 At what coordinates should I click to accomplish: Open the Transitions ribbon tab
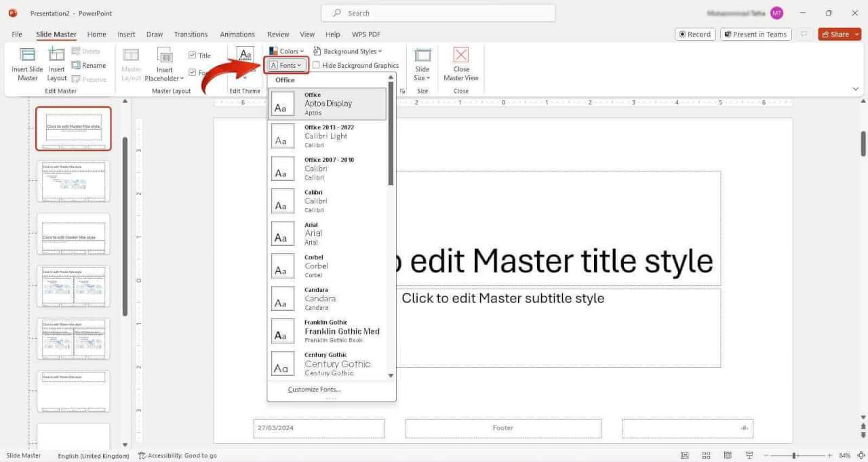coord(191,34)
